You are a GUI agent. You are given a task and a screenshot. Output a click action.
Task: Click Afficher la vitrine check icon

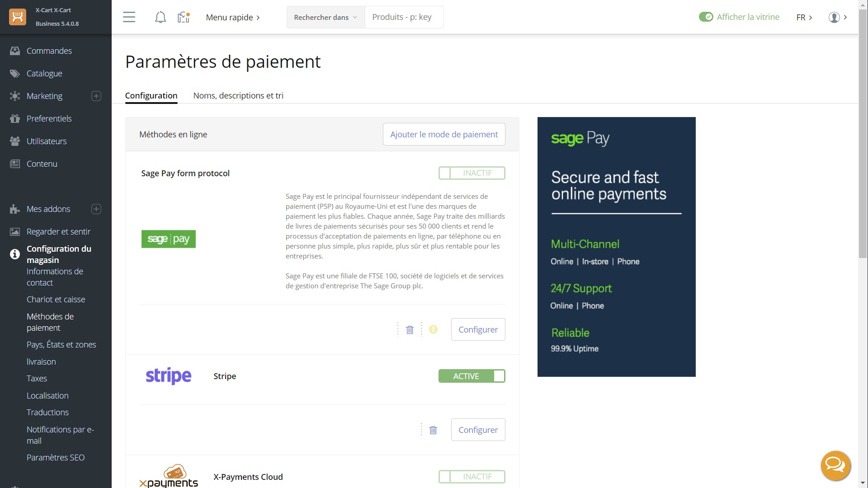coord(706,17)
